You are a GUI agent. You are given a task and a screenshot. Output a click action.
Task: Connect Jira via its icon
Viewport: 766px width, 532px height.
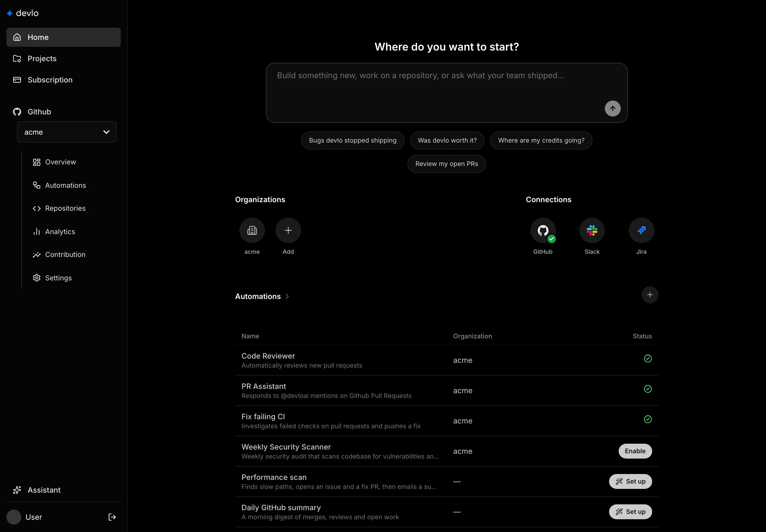641,230
